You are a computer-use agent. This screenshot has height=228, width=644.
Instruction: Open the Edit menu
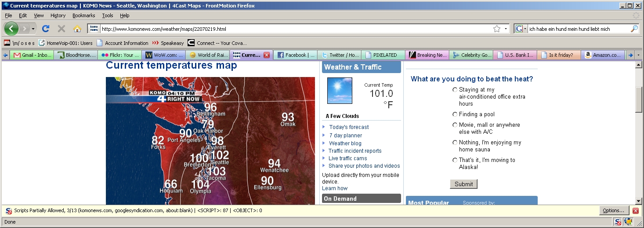(x=23, y=15)
